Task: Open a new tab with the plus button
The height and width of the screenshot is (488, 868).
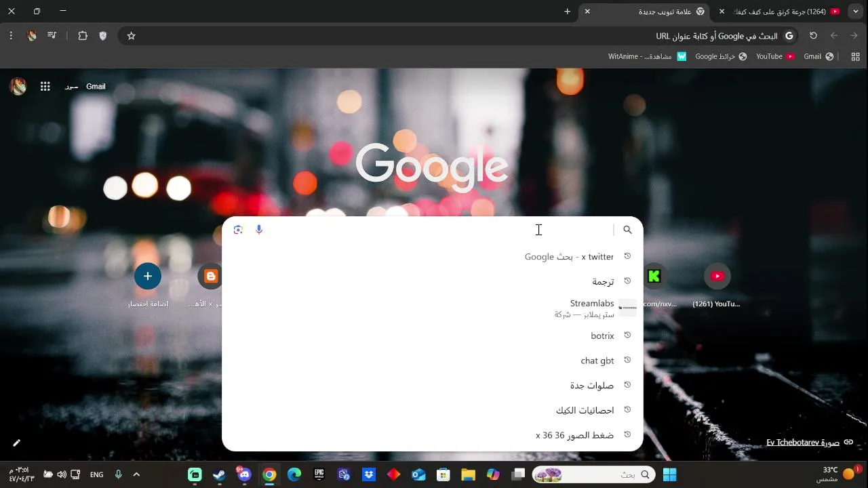Action: click(568, 12)
